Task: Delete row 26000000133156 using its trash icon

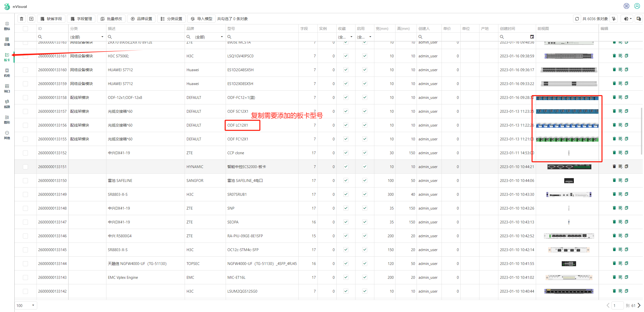Action: coord(614,125)
